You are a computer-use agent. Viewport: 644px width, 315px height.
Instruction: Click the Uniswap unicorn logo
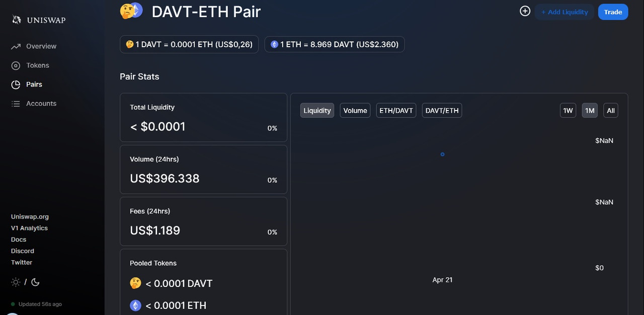pos(17,20)
